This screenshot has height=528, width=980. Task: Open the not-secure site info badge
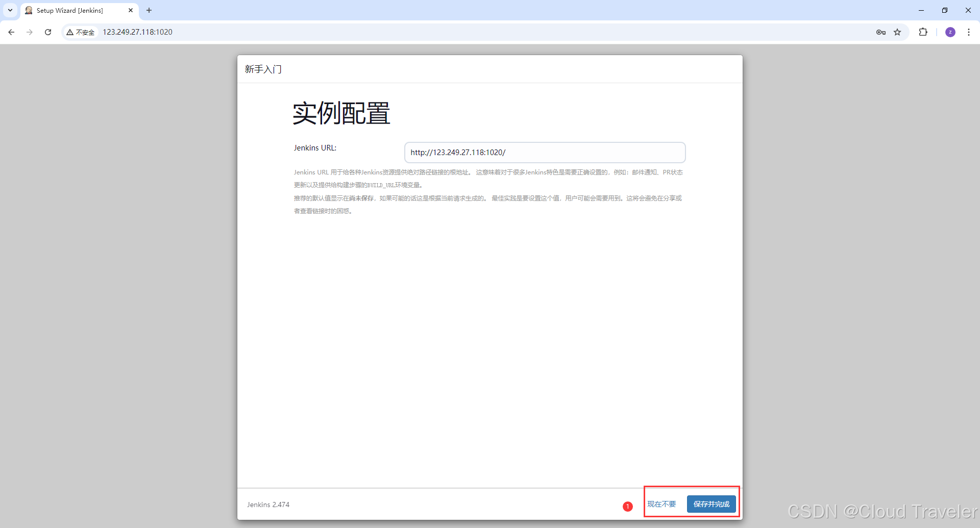click(81, 32)
